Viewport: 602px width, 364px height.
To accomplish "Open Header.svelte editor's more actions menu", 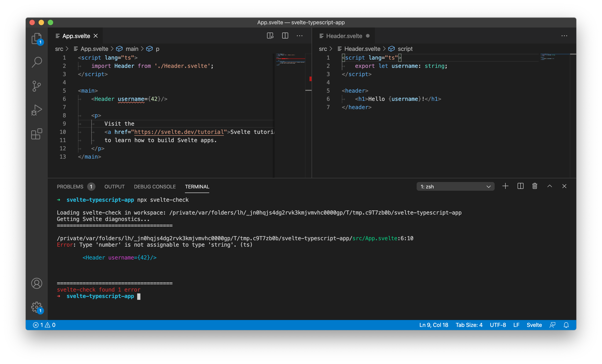I will pos(564,36).
